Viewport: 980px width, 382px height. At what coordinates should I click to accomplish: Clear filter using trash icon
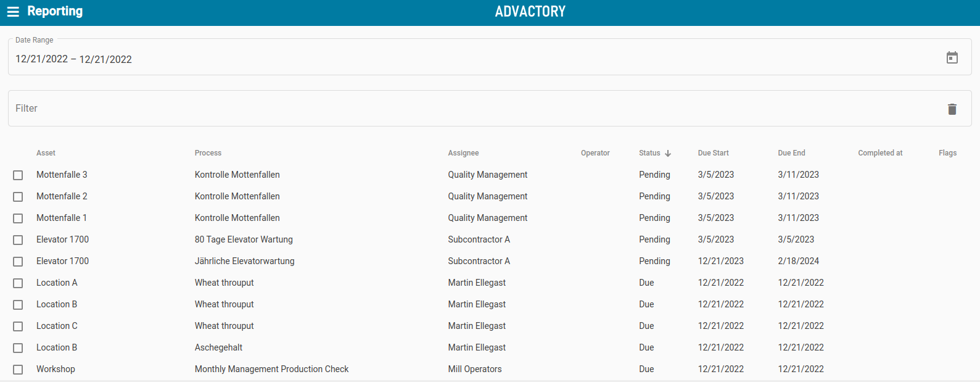click(952, 109)
